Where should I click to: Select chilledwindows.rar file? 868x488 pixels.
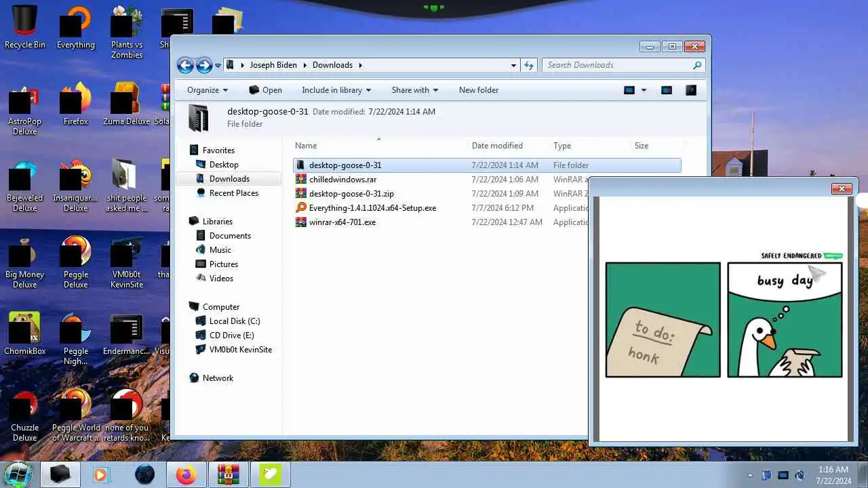click(342, 180)
